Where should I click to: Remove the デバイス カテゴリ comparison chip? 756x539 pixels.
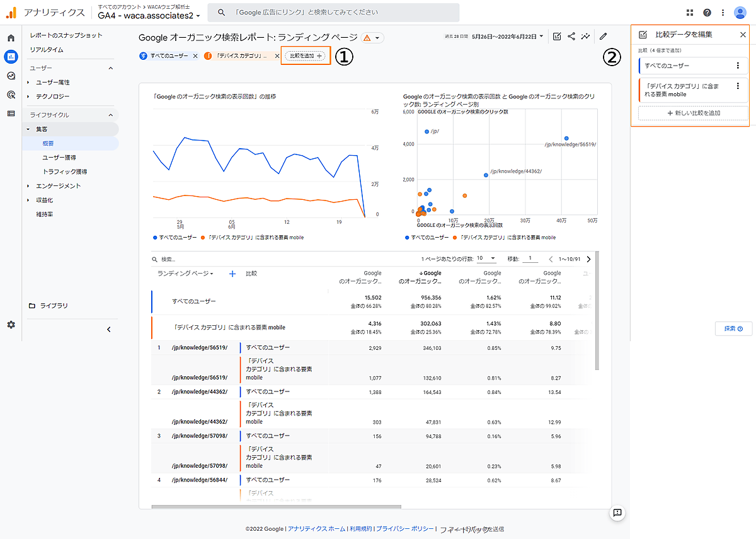(277, 56)
